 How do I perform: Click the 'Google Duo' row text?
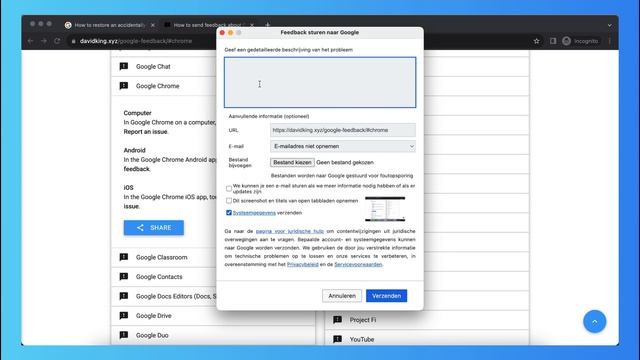[152, 336]
